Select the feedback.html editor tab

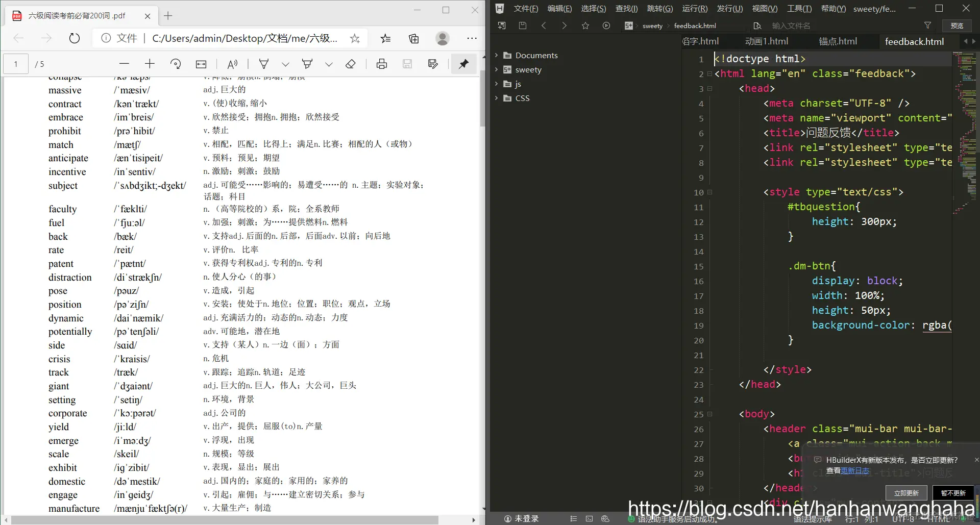coord(914,41)
